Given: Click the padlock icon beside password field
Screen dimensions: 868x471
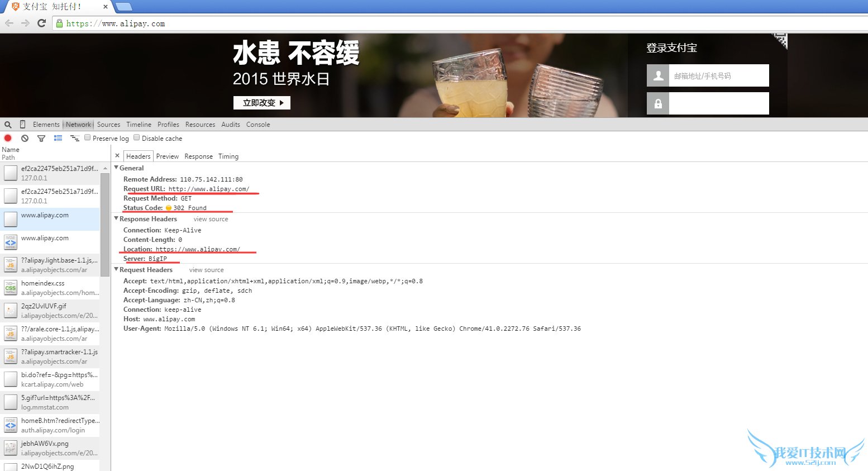Looking at the screenshot, I should point(658,103).
